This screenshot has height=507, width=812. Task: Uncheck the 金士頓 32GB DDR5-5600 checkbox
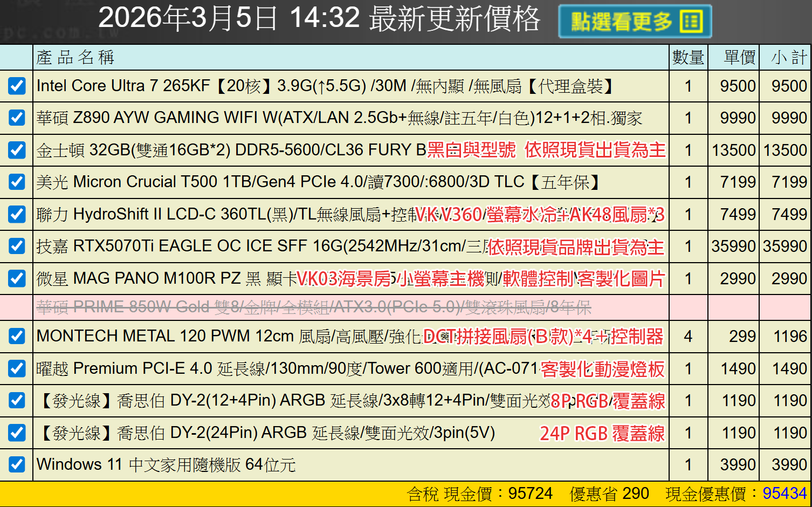17,150
